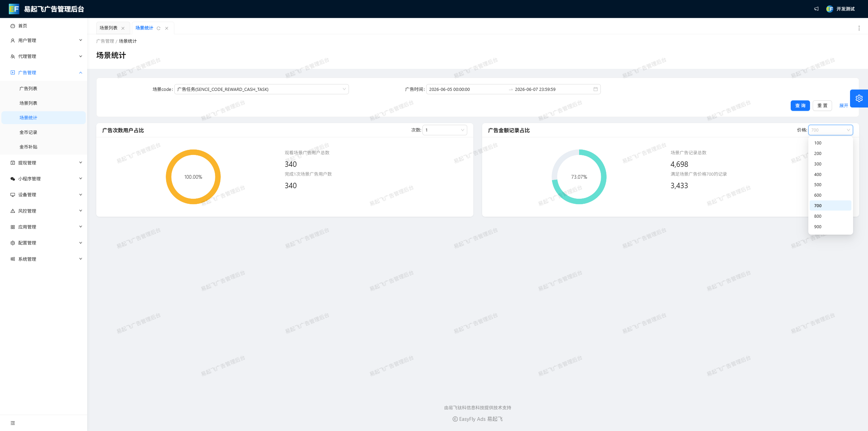Click the 广告管理 play-square icon
868x431 pixels.
[13, 73]
